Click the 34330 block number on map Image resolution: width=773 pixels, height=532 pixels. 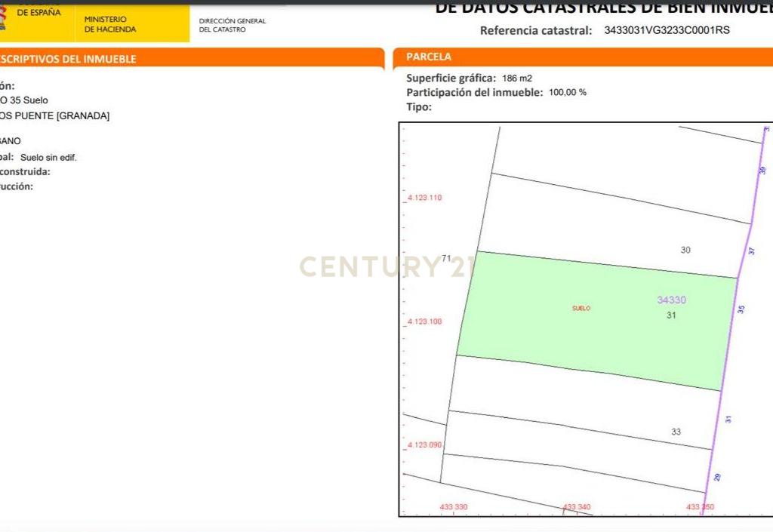[x=671, y=300]
